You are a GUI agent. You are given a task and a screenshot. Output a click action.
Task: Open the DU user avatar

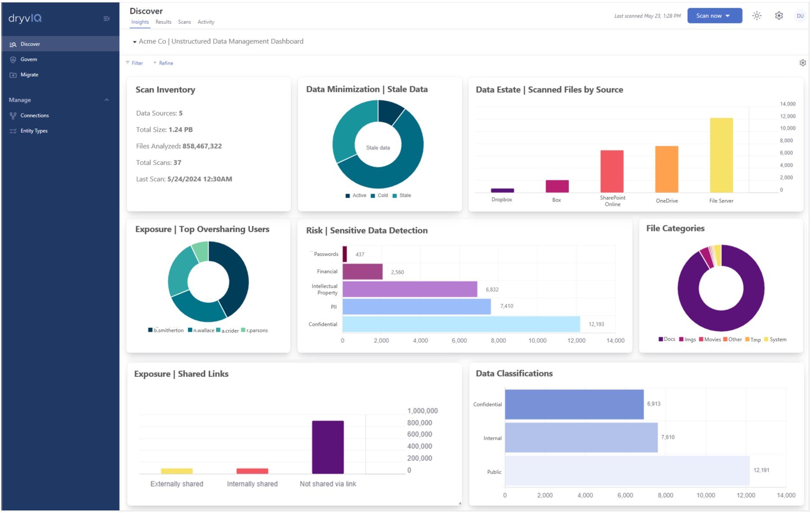(x=800, y=16)
